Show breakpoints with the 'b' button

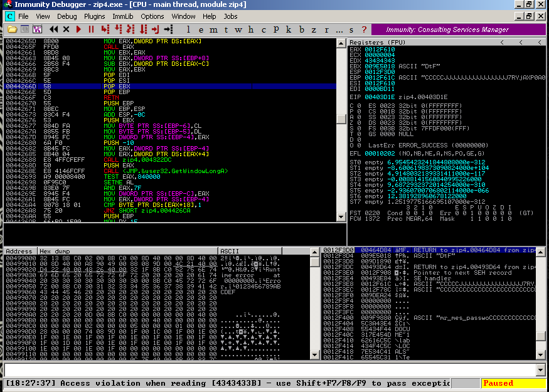tap(301, 29)
